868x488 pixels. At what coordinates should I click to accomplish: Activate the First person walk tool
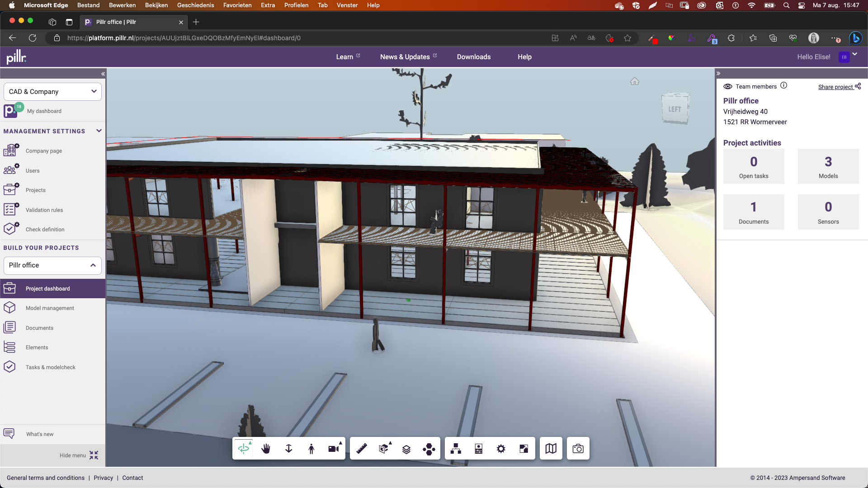[x=311, y=448]
